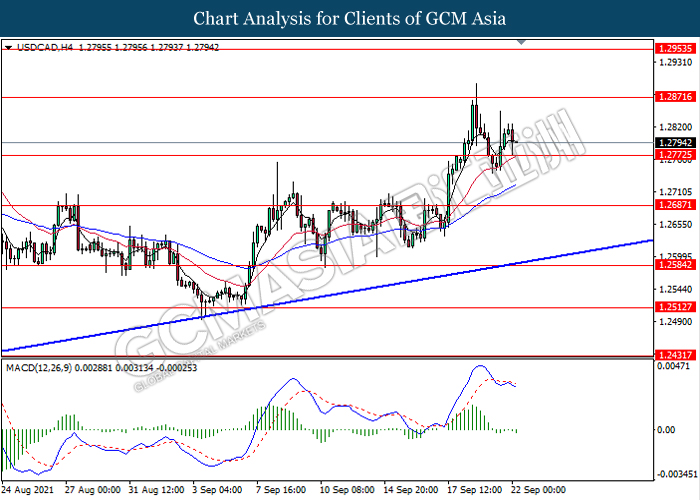Screen dimensions: 700x500
Task: Click the Chart Analysis for Clients of GCM Asia title
Action: click(x=350, y=18)
